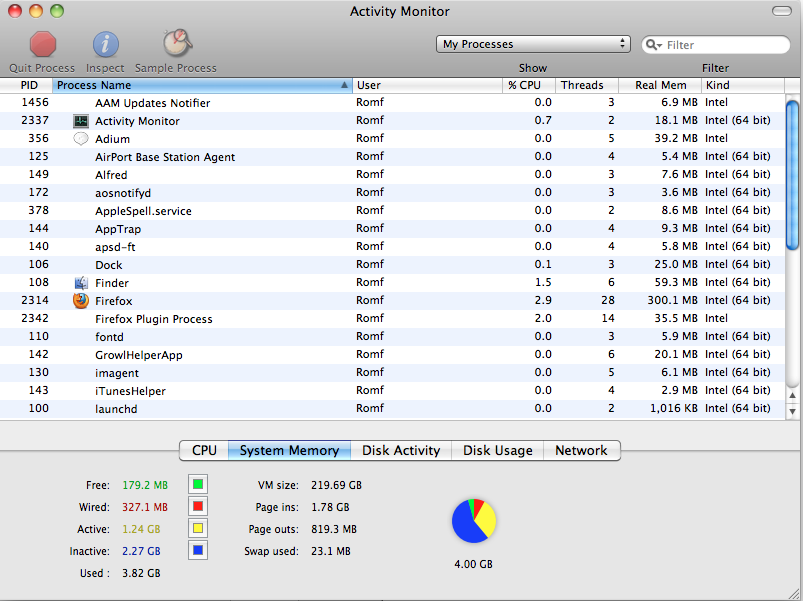803x601 pixels.
Task: Sort by the Kind column header
Action: point(743,85)
